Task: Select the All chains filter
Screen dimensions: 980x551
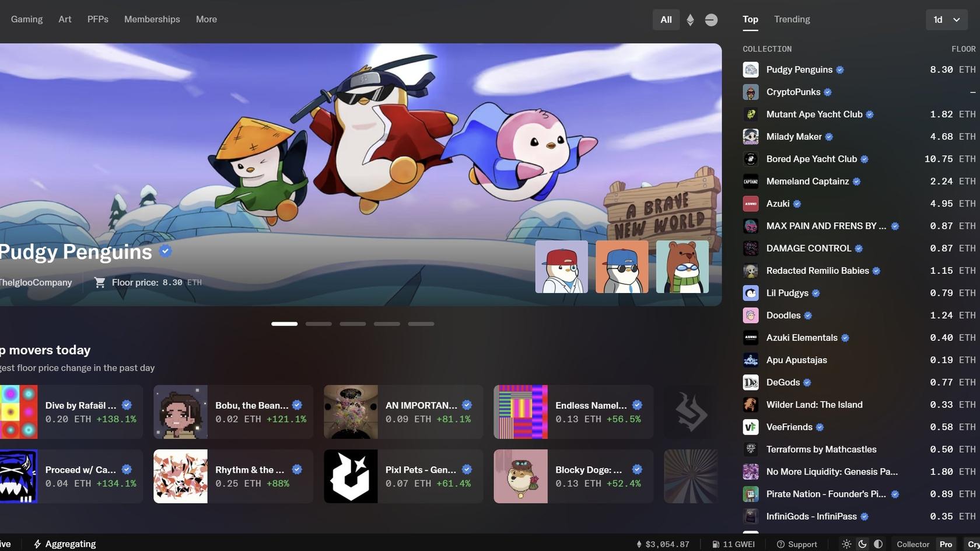Action: tap(666, 20)
